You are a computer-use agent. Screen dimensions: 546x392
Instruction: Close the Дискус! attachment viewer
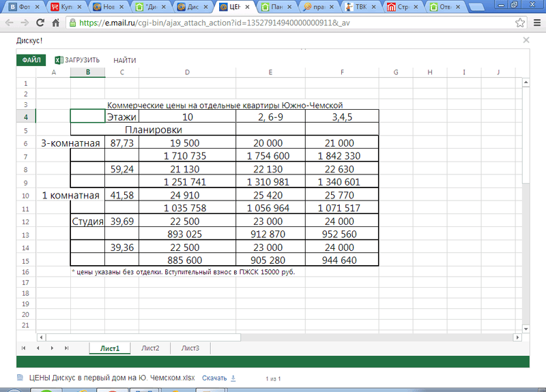(526, 40)
